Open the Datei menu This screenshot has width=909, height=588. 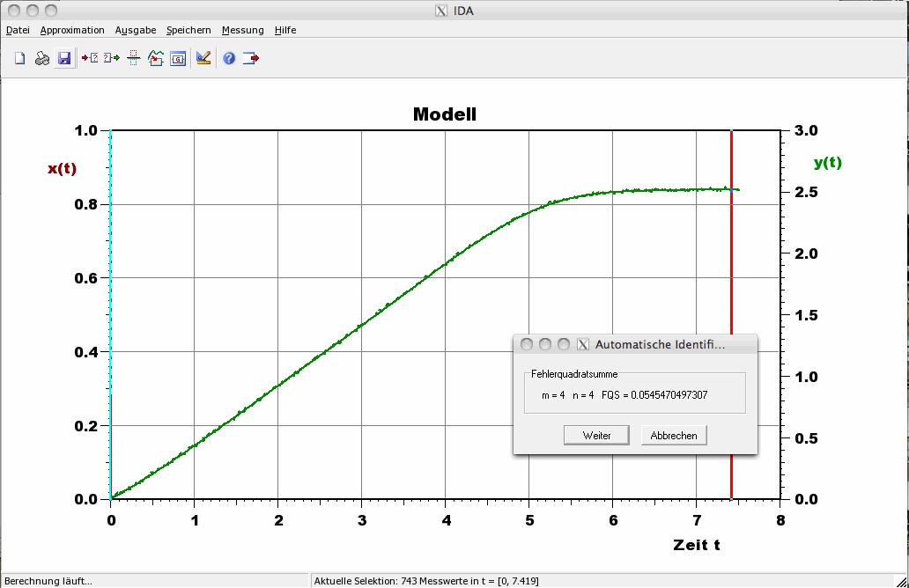click(x=18, y=30)
